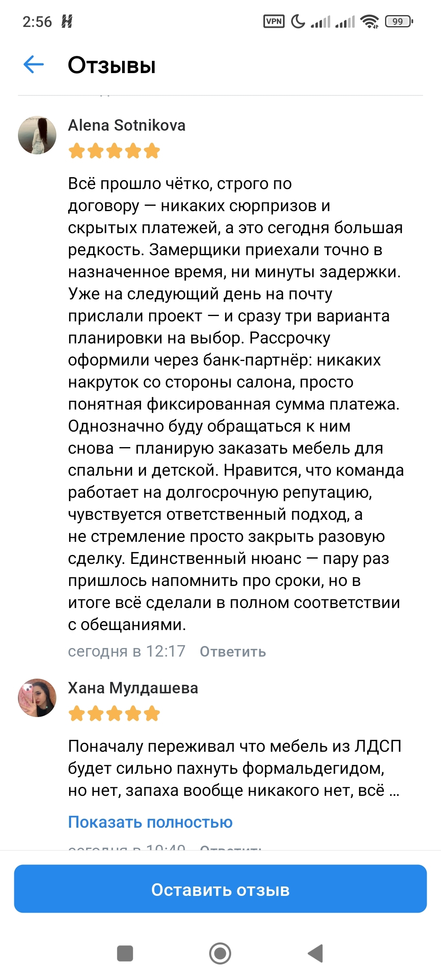Tap the VPN status icon
Viewport: 441px width, 980px height.
(274, 21)
